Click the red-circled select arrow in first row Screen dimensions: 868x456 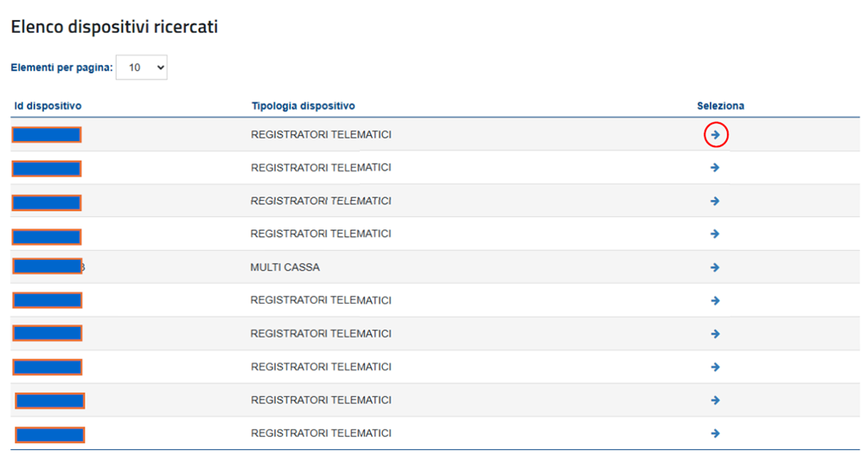tap(716, 135)
